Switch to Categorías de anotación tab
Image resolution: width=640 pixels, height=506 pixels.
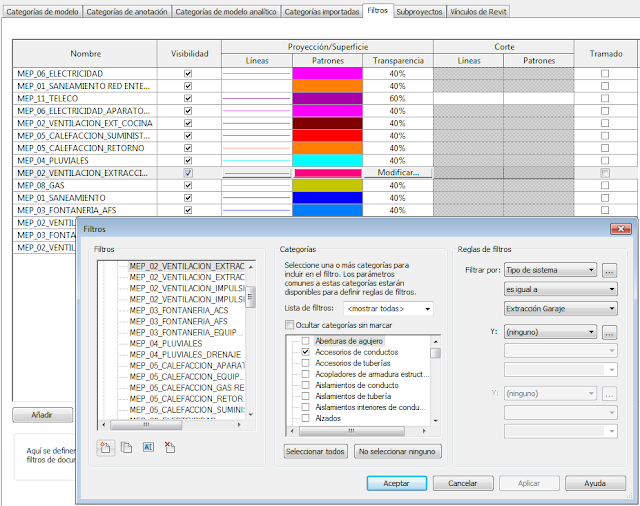coord(126,11)
